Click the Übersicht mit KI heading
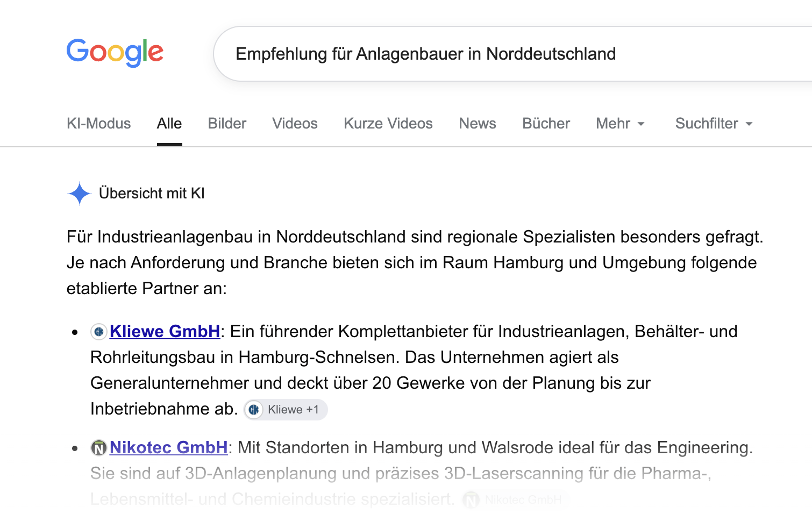This screenshot has width=812, height=514. tap(152, 194)
